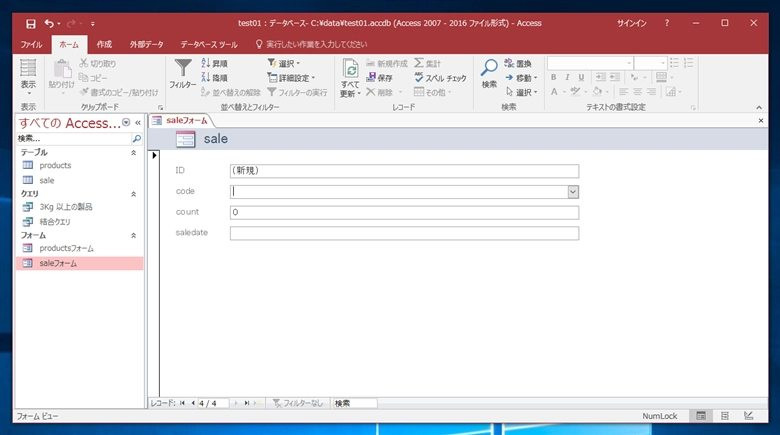
Task: Click the Tell me what you want box
Action: pyautogui.click(x=316, y=44)
